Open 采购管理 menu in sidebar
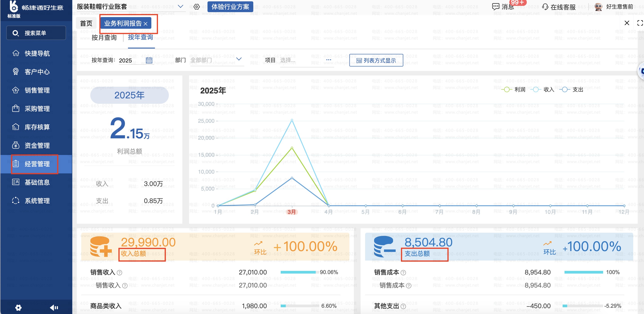This screenshot has width=644, height=314. 36,108
